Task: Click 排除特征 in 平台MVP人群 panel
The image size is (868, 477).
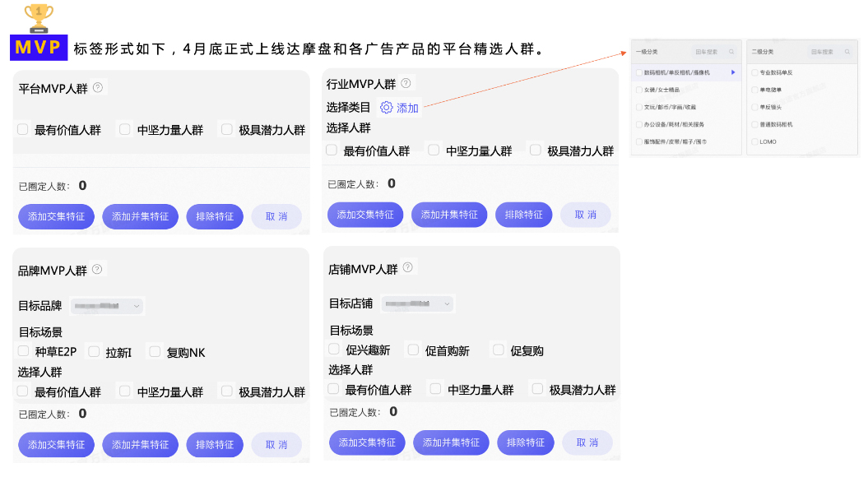Action: [x=214, y=216]
